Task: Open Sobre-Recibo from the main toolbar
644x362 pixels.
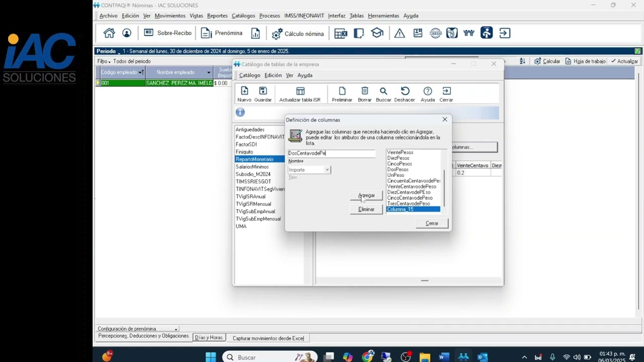Action: coord(168,33)
